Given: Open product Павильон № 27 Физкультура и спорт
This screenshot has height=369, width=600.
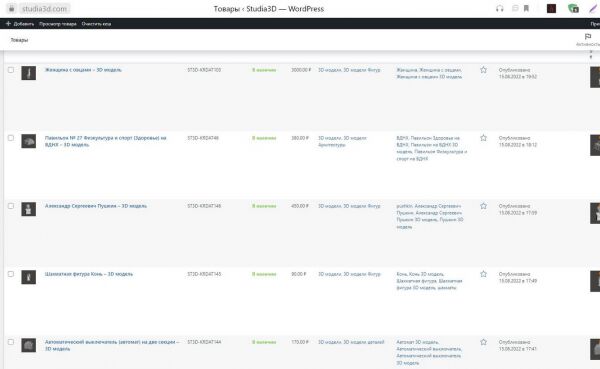Looking at the screenshot, I should (106, 141).
